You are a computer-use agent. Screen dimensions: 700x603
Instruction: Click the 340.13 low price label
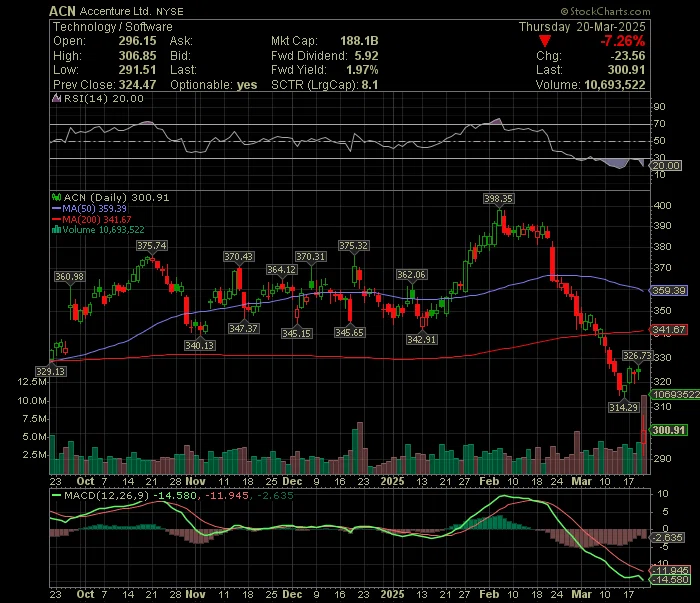coord(200,345)
